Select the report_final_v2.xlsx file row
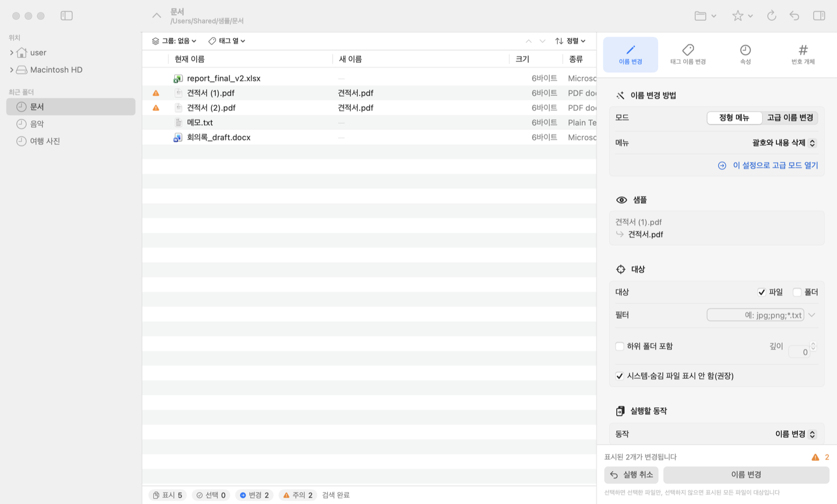This screenshot has width=837, height=504. point(369,78)
